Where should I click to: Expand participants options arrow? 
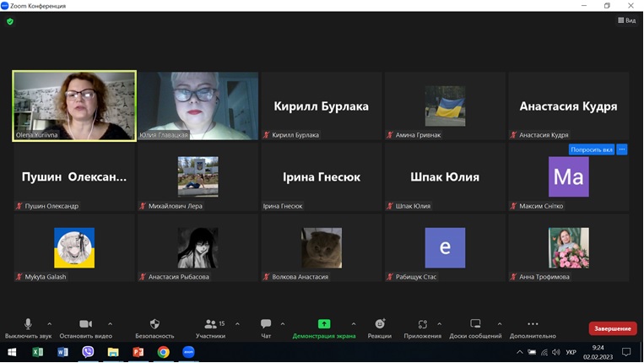(237, 324)
